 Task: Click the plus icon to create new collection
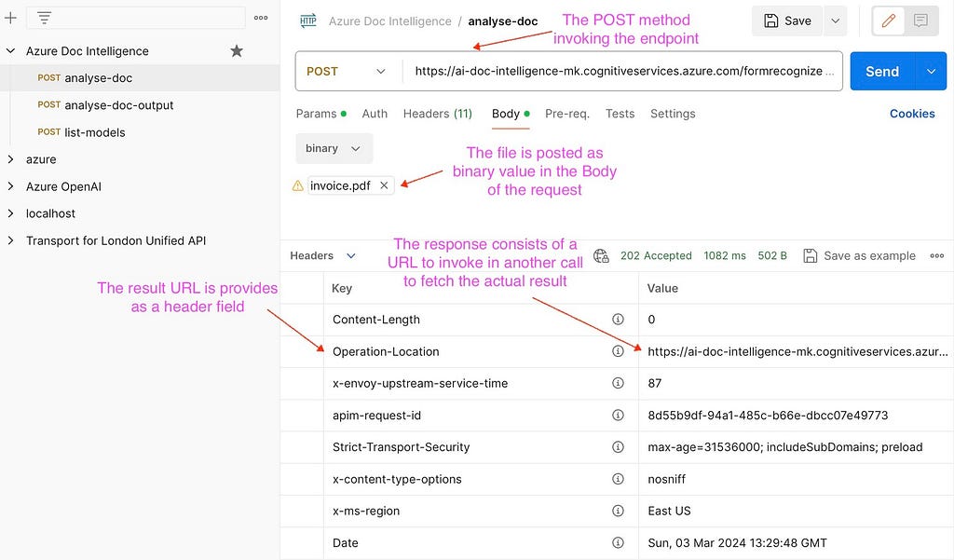[10, 18]
